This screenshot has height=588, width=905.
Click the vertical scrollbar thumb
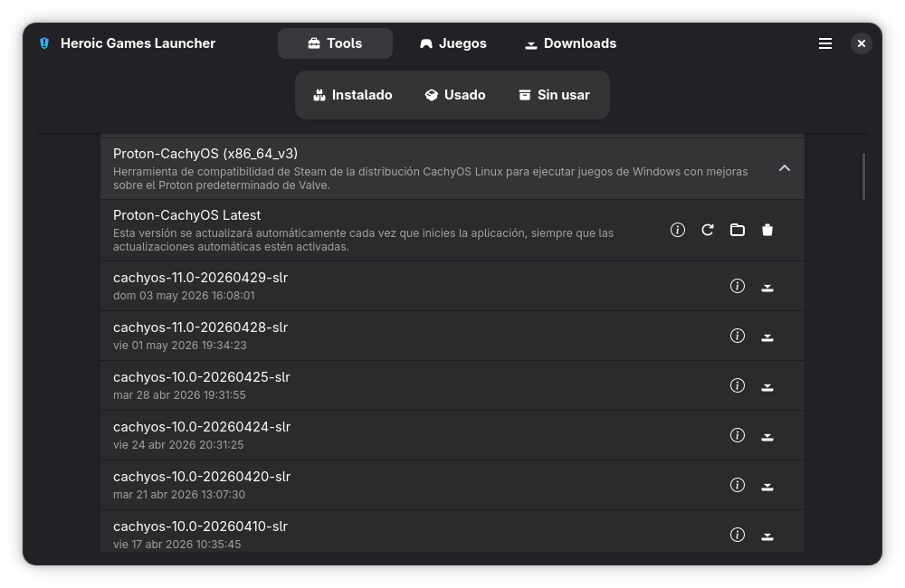click(x=863, y=176)
